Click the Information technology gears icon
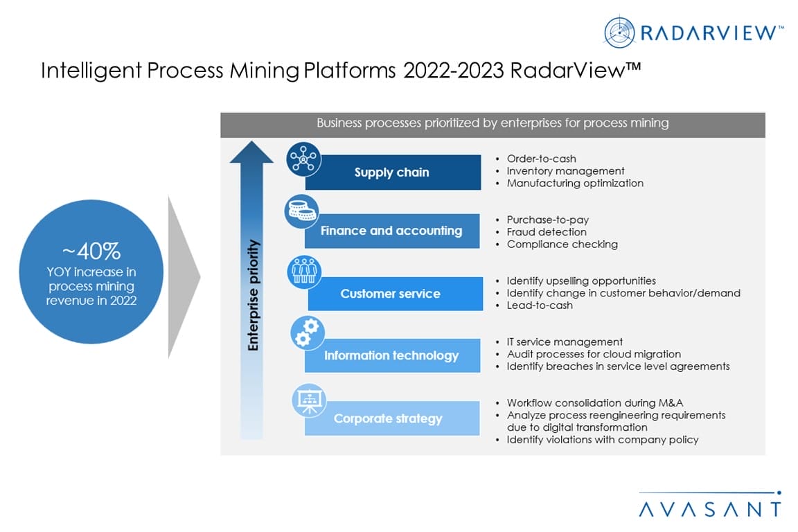 [x=305, y=333]
